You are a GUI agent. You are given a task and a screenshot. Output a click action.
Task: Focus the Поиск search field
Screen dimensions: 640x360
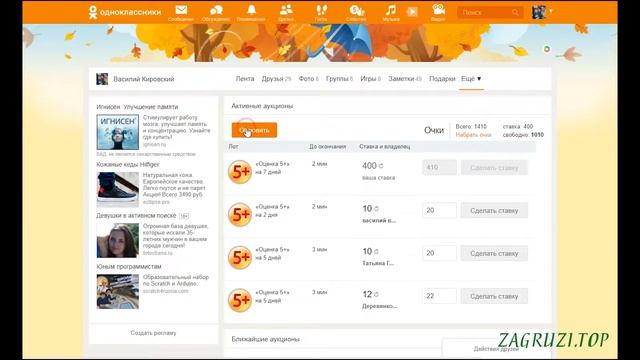(x=490, y=13)
